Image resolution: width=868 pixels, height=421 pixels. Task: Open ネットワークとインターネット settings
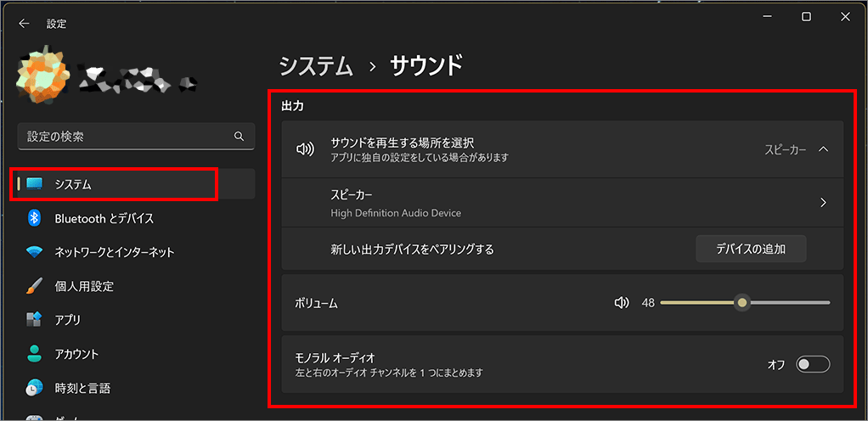pos(114,252)
